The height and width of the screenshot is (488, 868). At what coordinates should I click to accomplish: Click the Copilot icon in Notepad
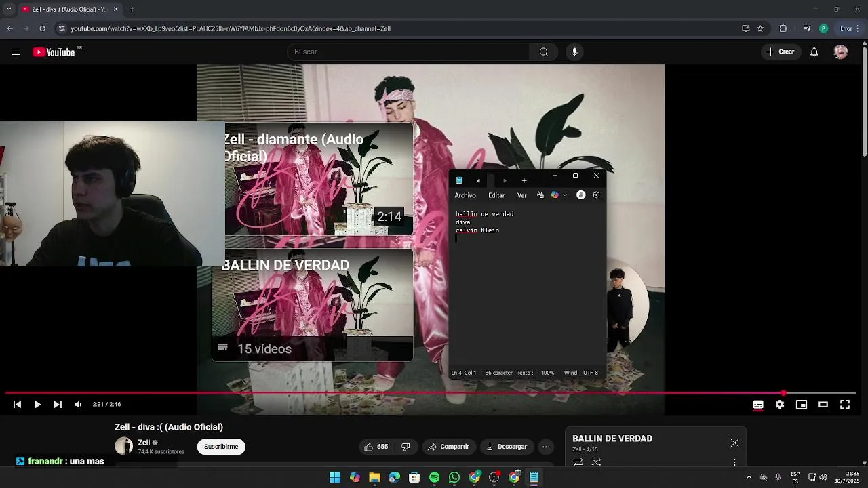tap(555, 195)
